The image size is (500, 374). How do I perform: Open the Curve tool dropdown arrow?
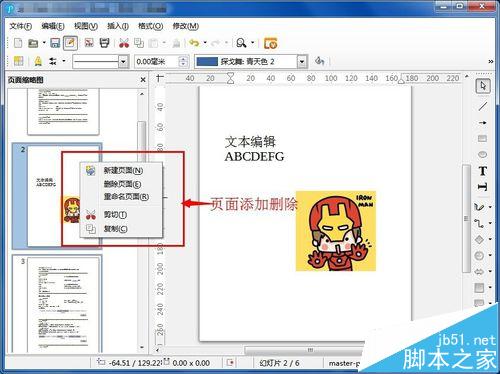(490, 207)
